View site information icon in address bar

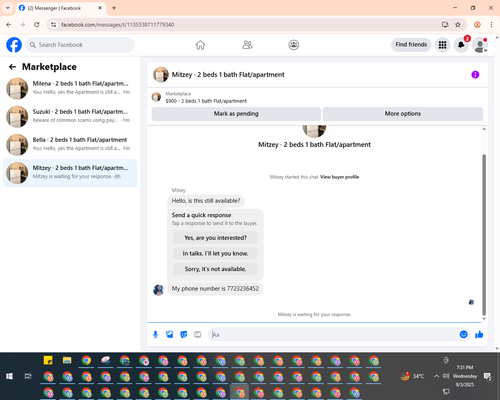pyautogui.click(x=54, y=25)
